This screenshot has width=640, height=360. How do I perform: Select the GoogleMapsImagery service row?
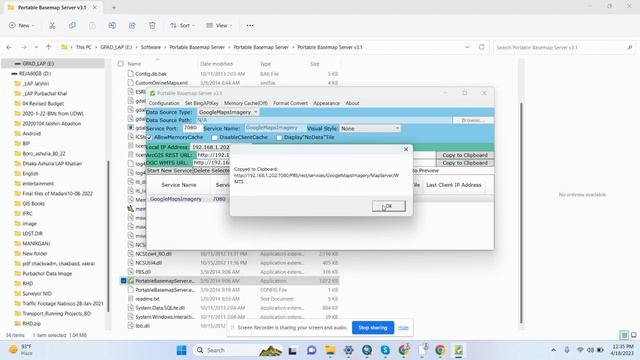coord(320,199)
